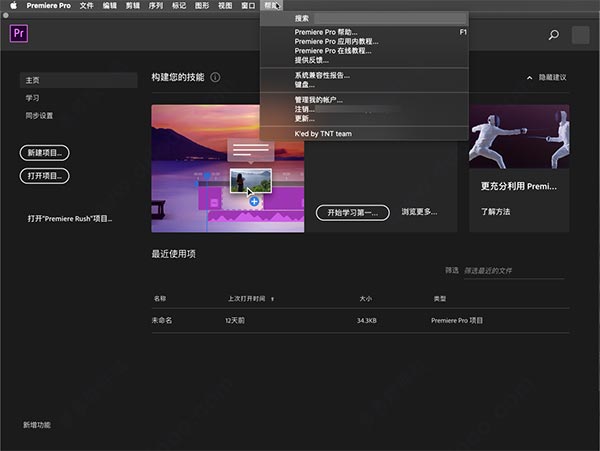
Task: Open the 剪辑 menu
Action: coord(133,5)
